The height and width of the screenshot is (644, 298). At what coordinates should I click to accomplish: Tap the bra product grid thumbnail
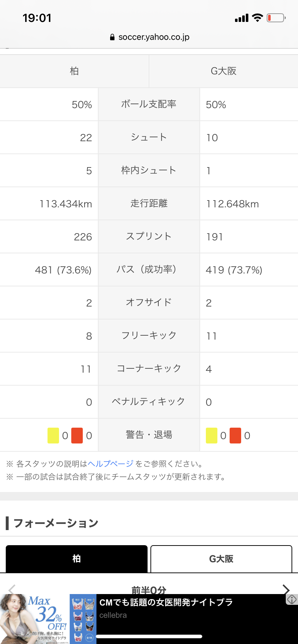click(x=83, y=619)
